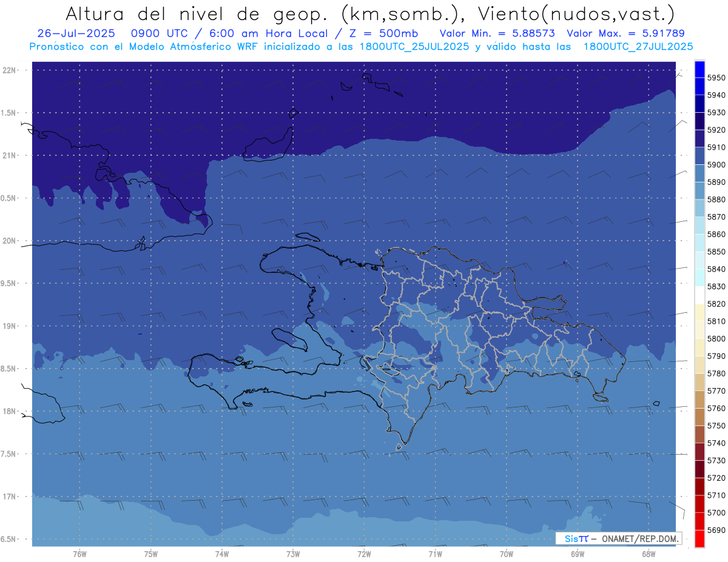Click the "5850" colorbar label
The image size is (728, 562).
click(x=716, y=252)
